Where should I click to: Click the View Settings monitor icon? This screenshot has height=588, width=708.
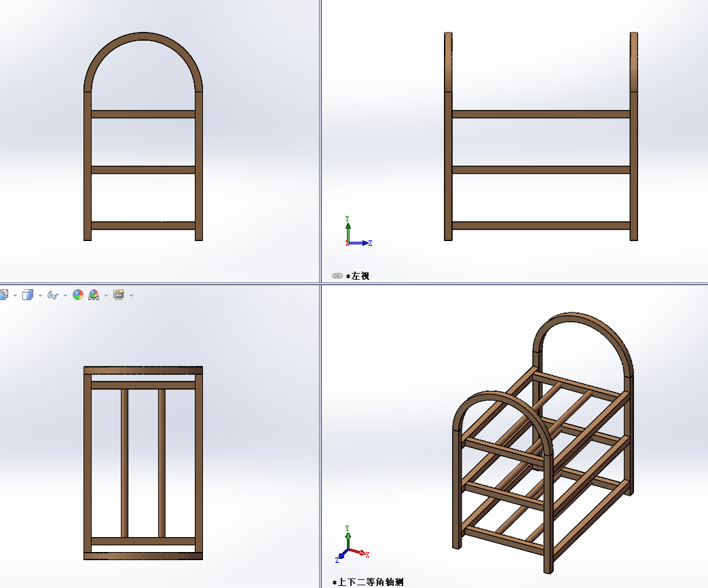click(x=119, y=295)
